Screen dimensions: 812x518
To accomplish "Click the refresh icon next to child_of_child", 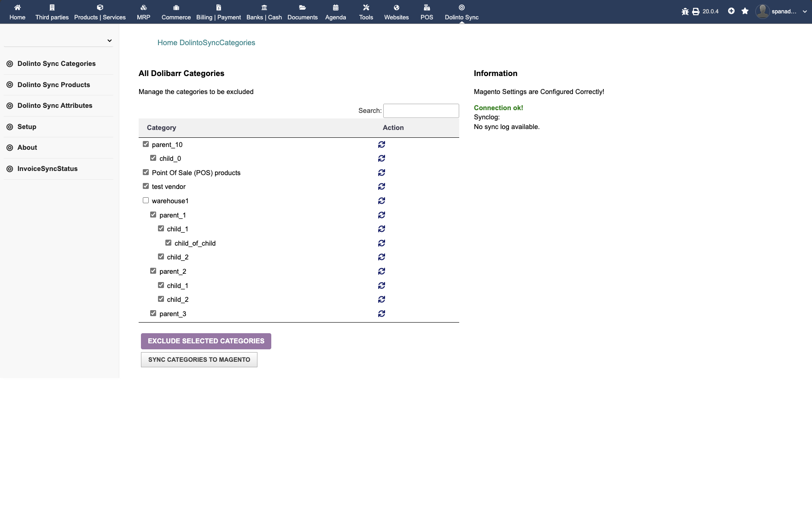I will coord(381,243).
